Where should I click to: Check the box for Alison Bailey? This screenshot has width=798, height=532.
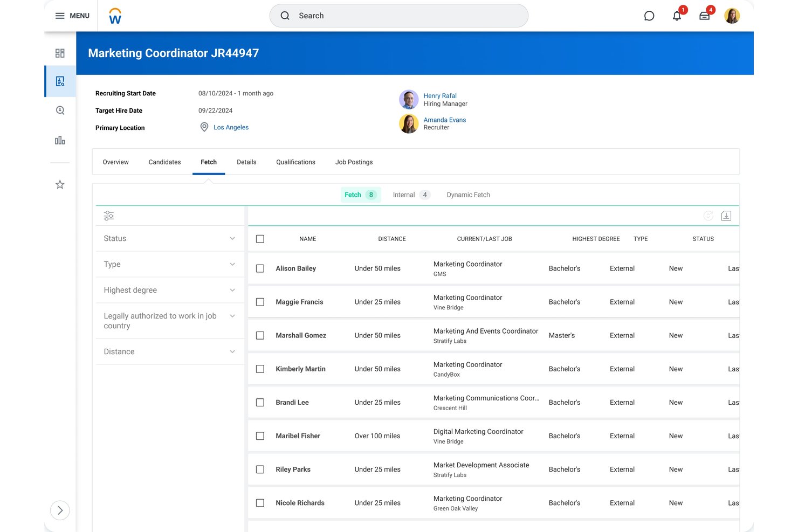[260, 268]
